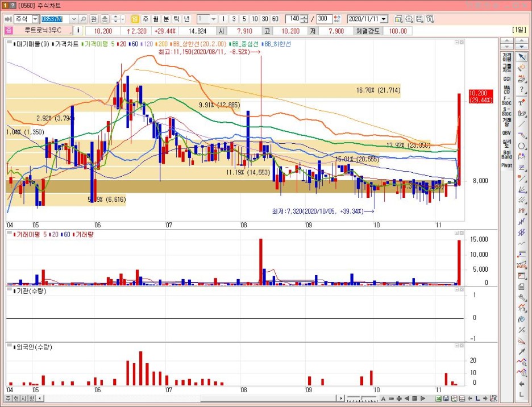
Task: Select the percent sign tool
Action: [522, 330]
